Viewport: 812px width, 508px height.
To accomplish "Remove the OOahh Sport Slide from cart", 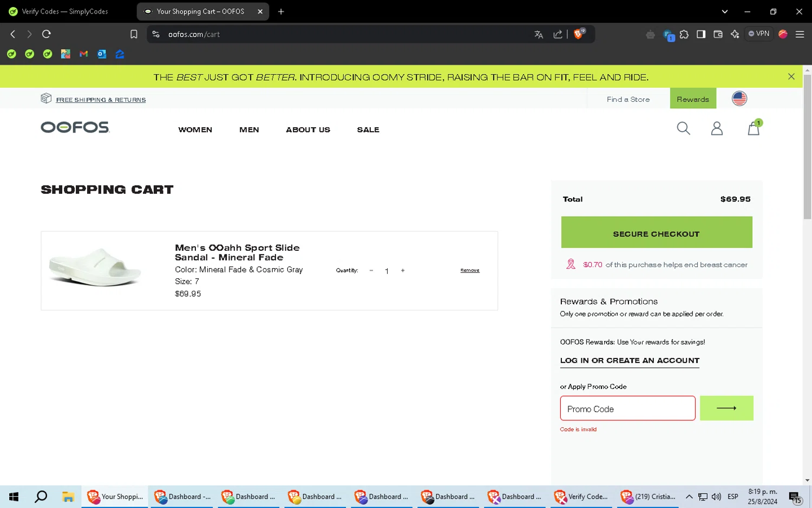I will (470, 270).
